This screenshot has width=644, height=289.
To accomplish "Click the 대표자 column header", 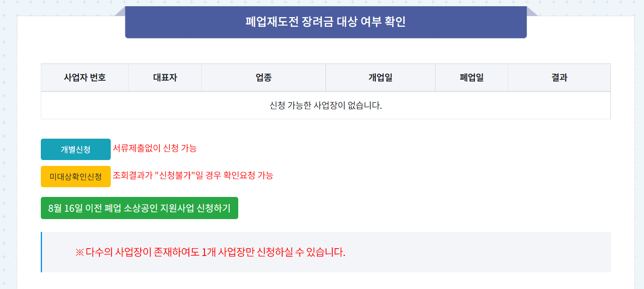I will pyautogui.click(x=164, y=77).
